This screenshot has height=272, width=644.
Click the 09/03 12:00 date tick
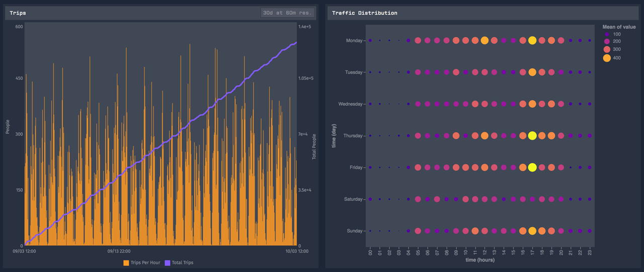24,250
